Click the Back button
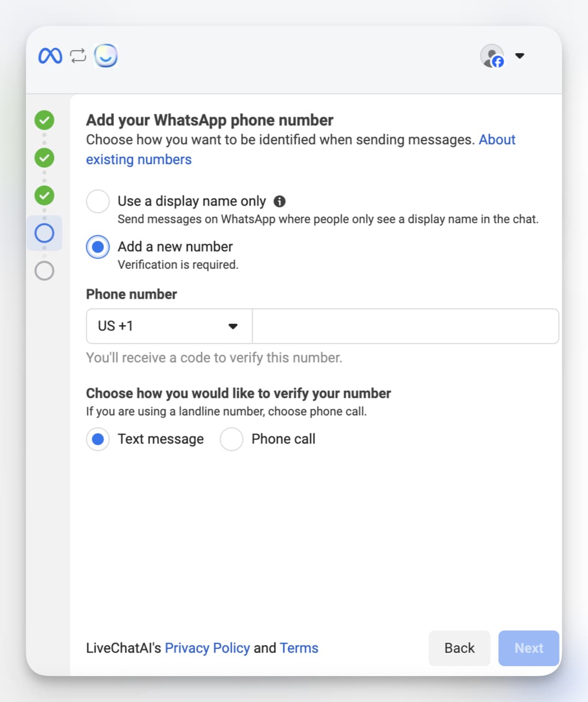 pyautogui.click(x=459, y=648)
